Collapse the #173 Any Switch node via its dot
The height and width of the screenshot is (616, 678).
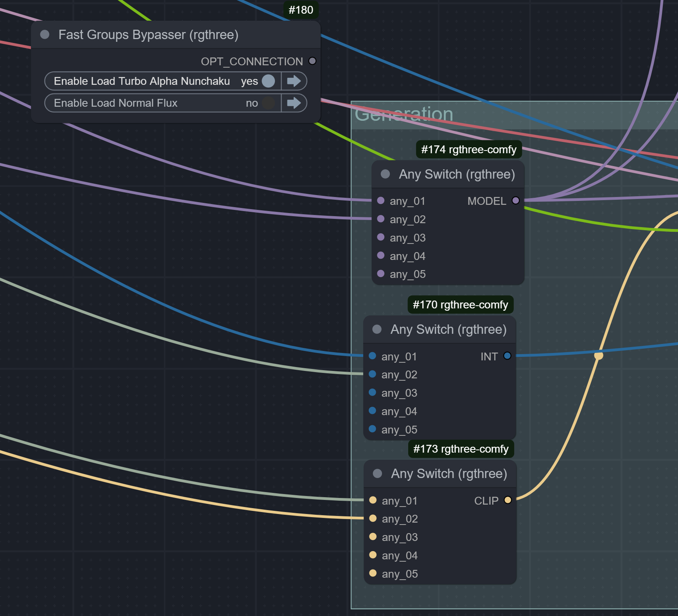(x=377, y=473)
